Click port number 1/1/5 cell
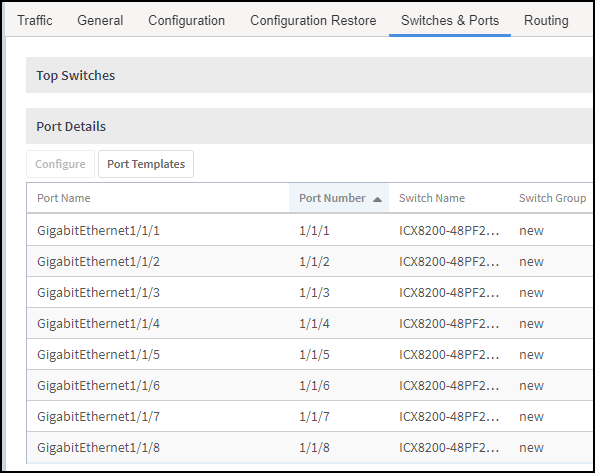The image size is (595, 473). click(x=314, y=355)
